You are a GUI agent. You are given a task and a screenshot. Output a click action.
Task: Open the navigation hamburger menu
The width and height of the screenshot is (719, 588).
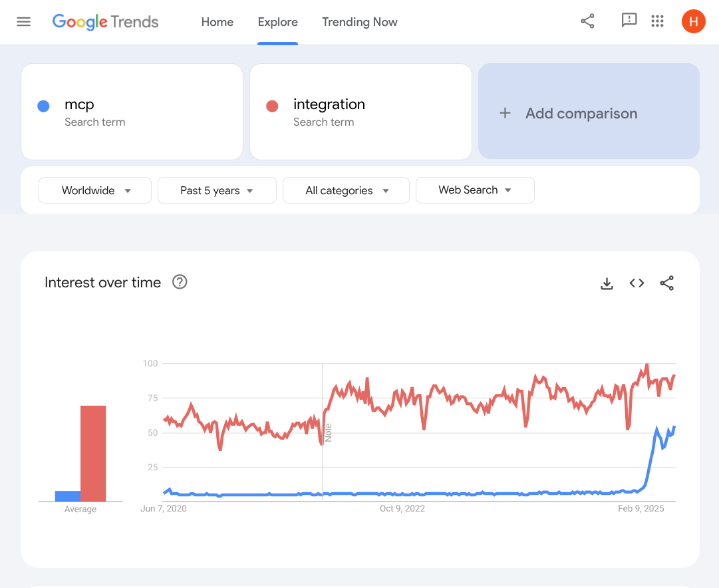[23, 21]
